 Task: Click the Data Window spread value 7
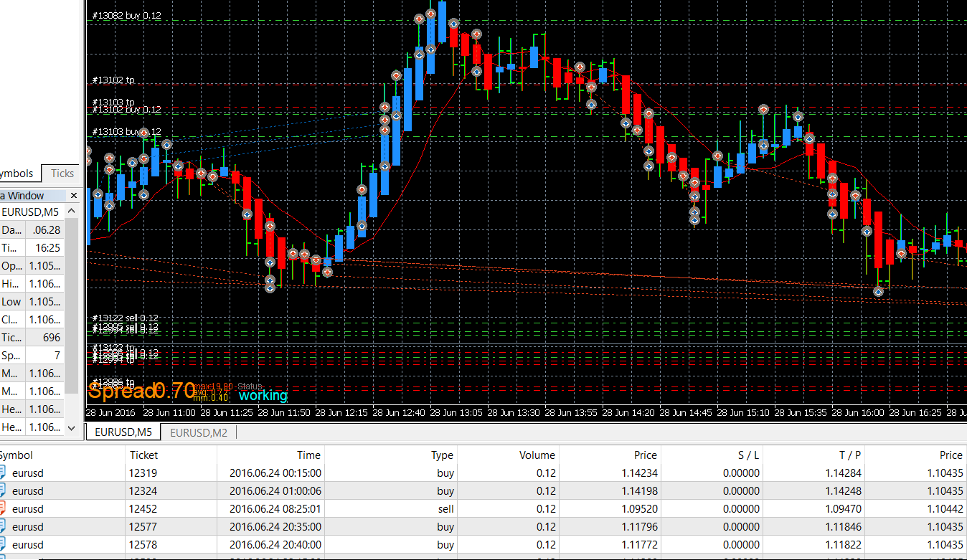pos(57,356)
